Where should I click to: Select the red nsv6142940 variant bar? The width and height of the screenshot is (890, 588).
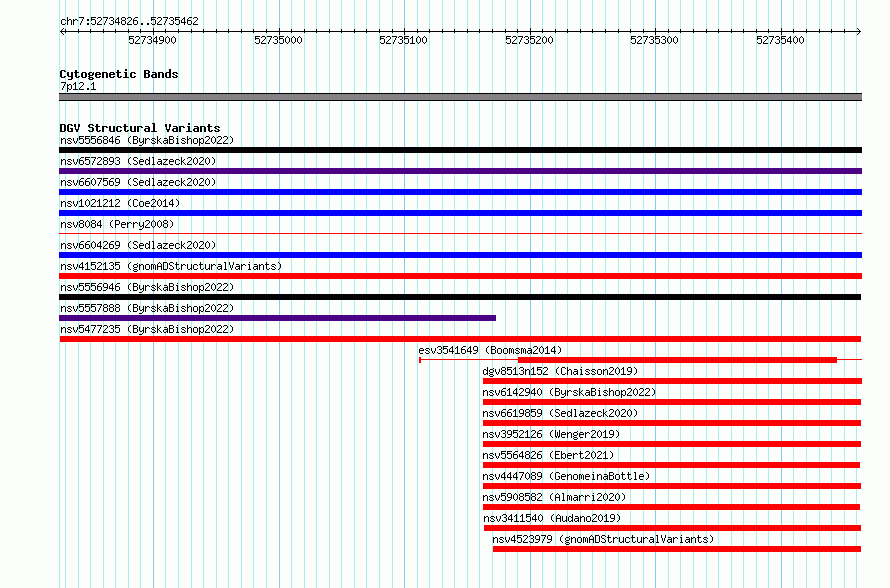click(671, 402)
